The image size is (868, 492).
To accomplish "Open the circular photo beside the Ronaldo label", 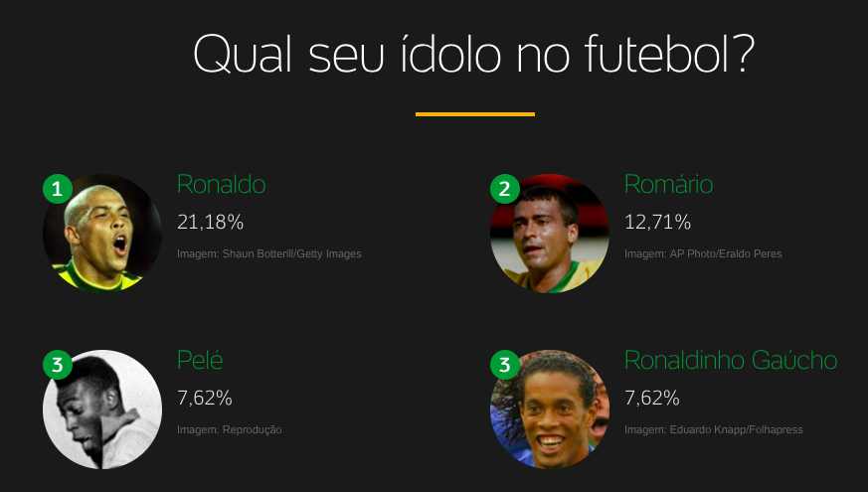I will (x=102, y=234).
